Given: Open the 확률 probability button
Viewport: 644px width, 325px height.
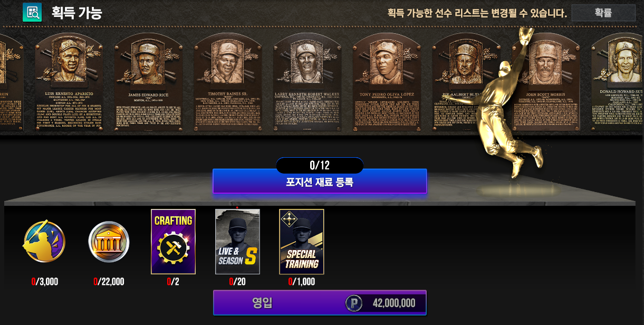Looking at the screenshot, I should pos(603,13).
